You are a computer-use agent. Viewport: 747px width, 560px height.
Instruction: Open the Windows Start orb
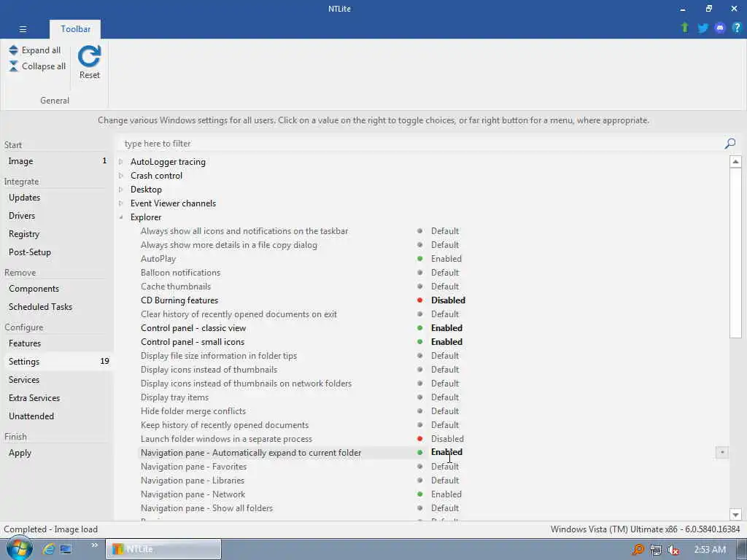tap(19, 548)
